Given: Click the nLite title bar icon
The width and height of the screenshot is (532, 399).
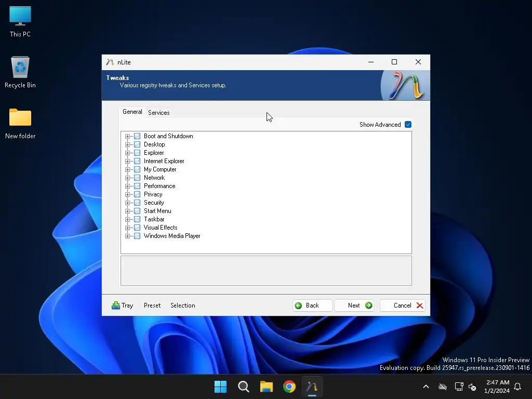Looking at the screenshot, I should tap(110, 62).
